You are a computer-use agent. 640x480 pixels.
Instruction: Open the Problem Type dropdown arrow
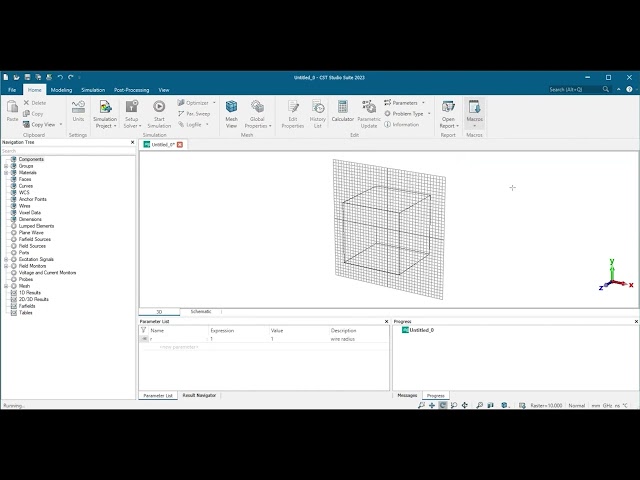[x=429, y=114]
